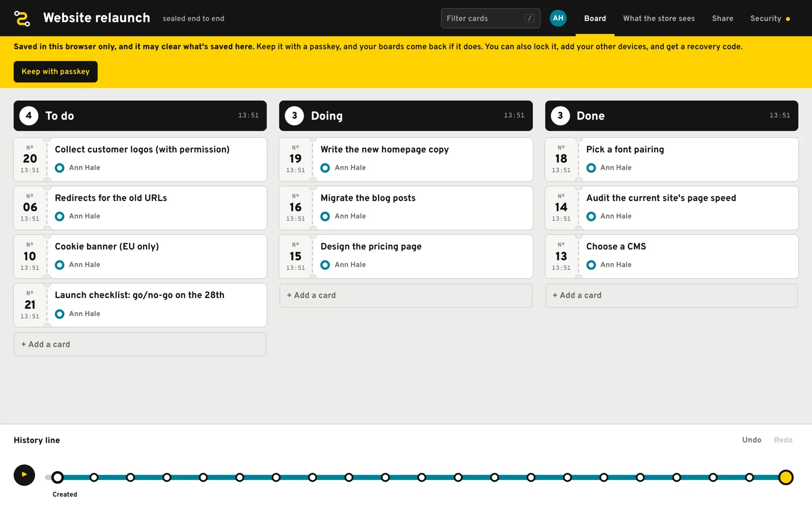
Task: Open the AH user avatar
Action: tap(558, 18)
